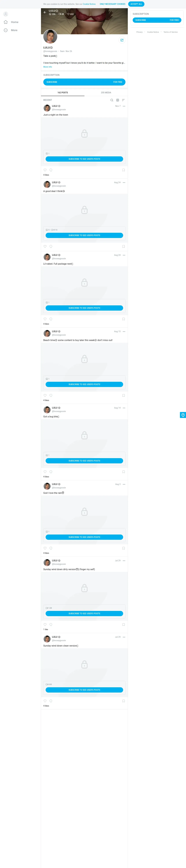Image resolution: width=186 pixels, height=868 pixels.
Task: Open the sort posts filter icon
Action: click(x=123, y=100)
